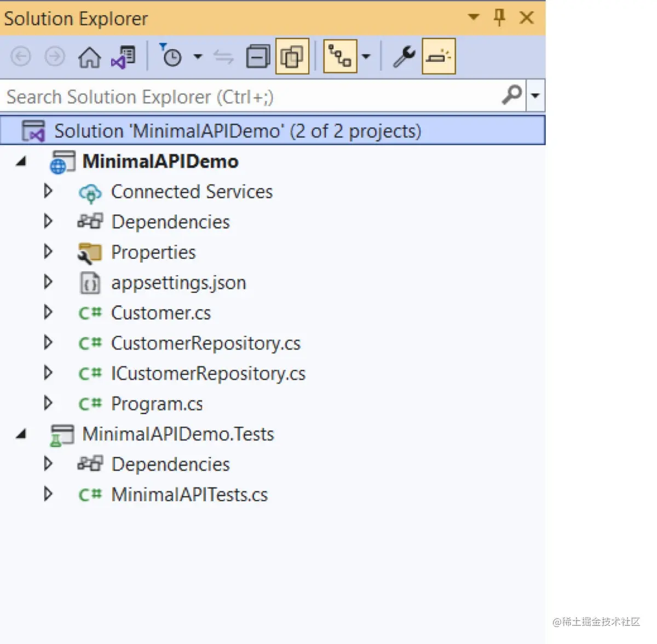Select the MinimalAPIDemo.Tests project
The width and height of the screenshot is (657, 644).
(x=178, y=434)
